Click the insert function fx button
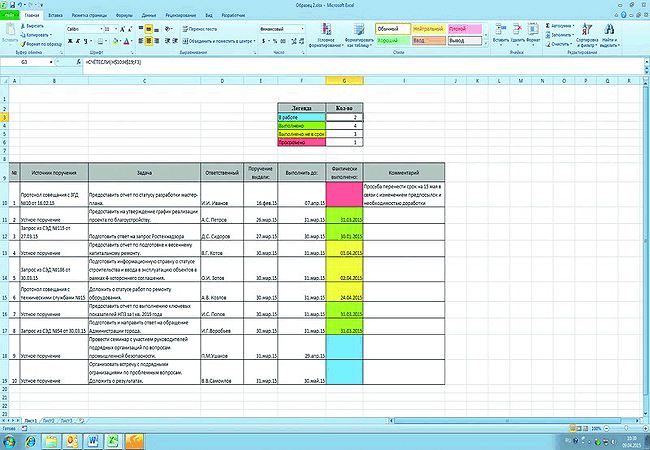The width and height of the screenshot is (650, 450). click(x=79, y=62)
